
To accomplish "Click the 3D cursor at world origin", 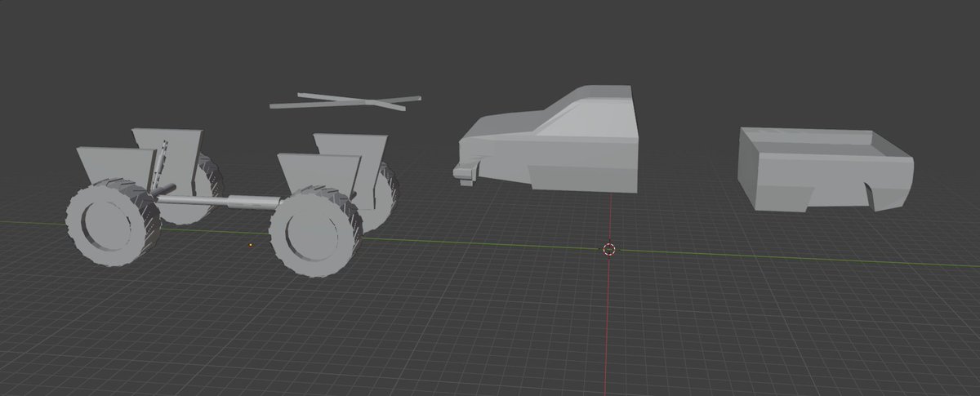I will 608,249.
